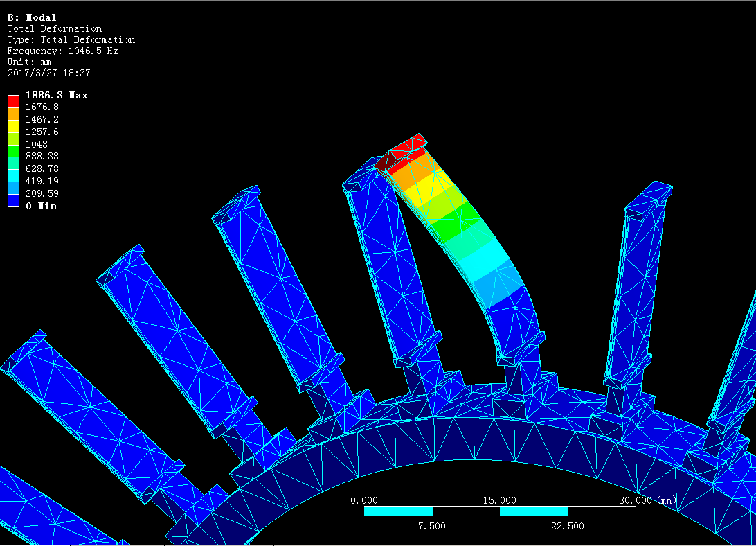756x546 pixels.
Task: Select the 1467.2 legend value
Action: point(42,119)
